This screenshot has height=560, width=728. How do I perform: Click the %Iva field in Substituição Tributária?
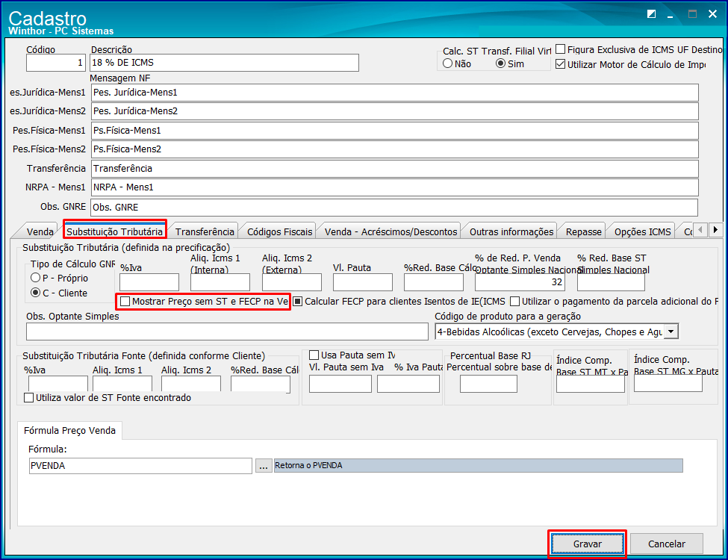149,281
